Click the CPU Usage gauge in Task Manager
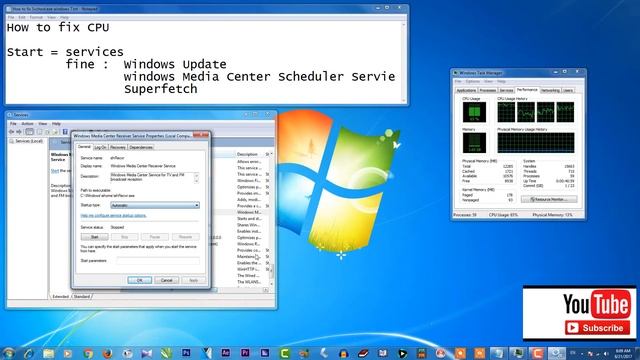Image resolution: width=640 pixels, height=360 pixels. (474, 112)
